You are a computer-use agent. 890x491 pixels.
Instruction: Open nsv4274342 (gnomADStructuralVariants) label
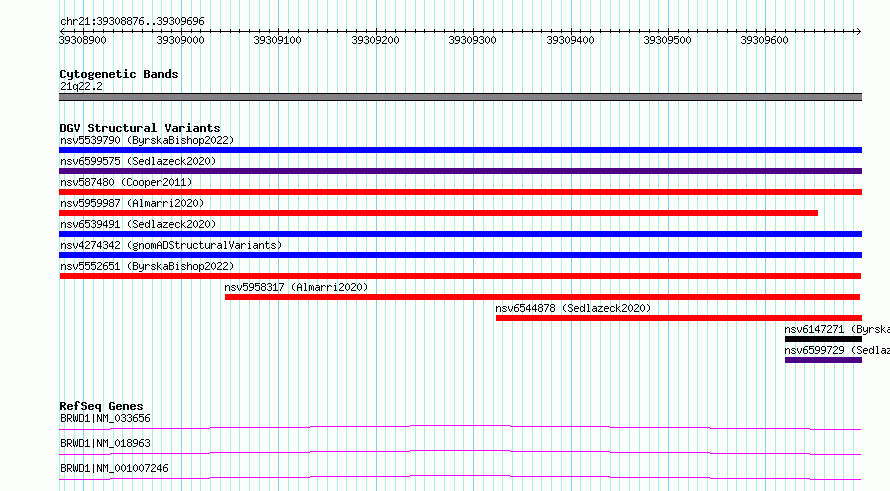(x=171, y=245)
